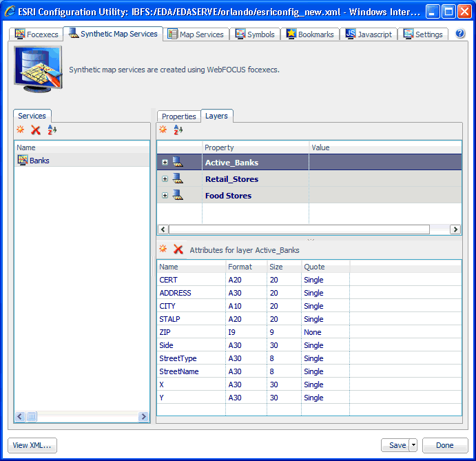Image resolution: width=476 pixels, height=461 pixels.
Task: Click the Size column header in attributes
Action: pos(284,267)
